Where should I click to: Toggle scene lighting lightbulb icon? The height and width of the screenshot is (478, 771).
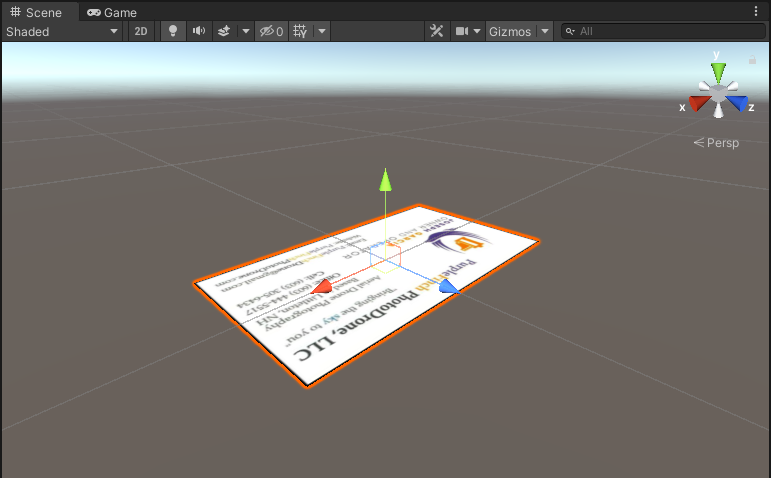pos(173,31)
